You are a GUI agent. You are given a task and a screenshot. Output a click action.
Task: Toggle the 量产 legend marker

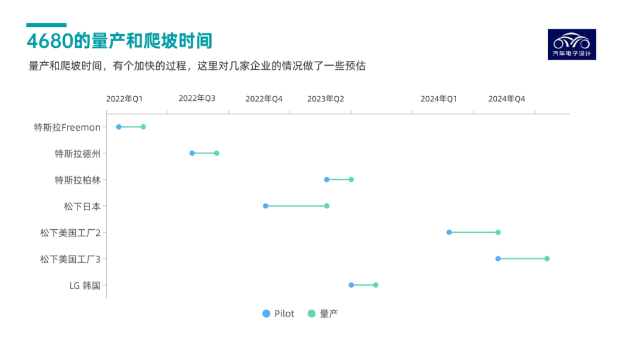[x=311, y=313]
